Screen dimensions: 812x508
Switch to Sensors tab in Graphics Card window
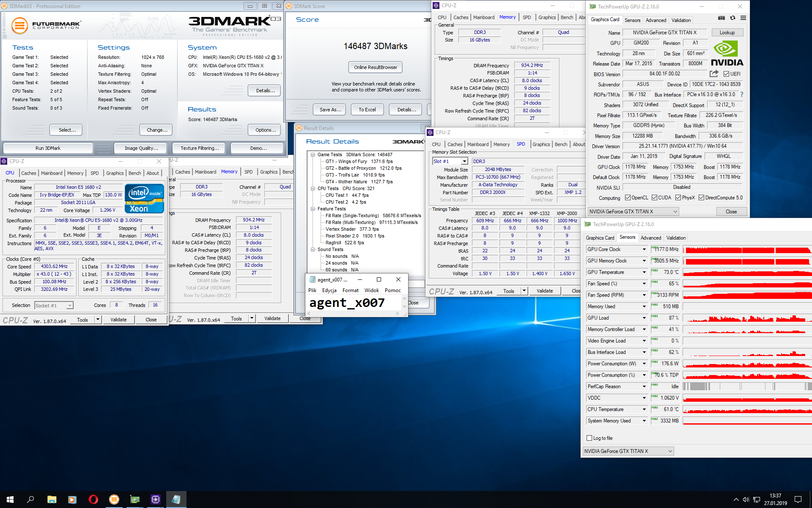(x=632, y=20)
